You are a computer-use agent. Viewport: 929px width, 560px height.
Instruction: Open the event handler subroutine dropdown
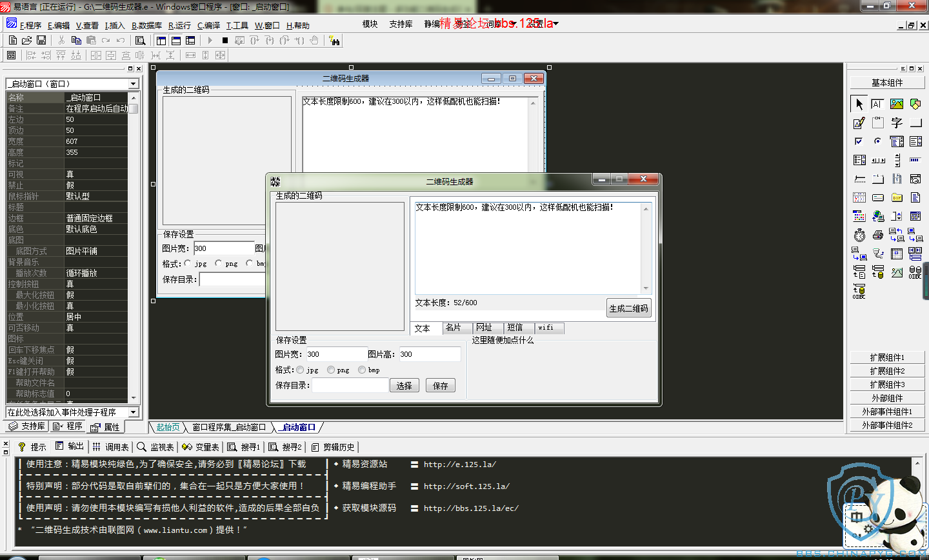point(134,412)
